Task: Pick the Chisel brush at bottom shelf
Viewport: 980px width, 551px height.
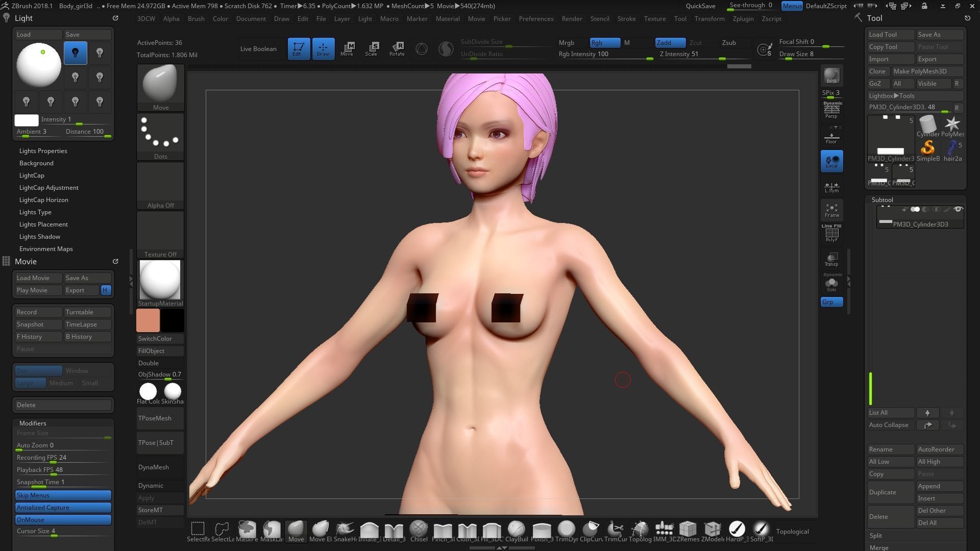Action: click(419, 530)
